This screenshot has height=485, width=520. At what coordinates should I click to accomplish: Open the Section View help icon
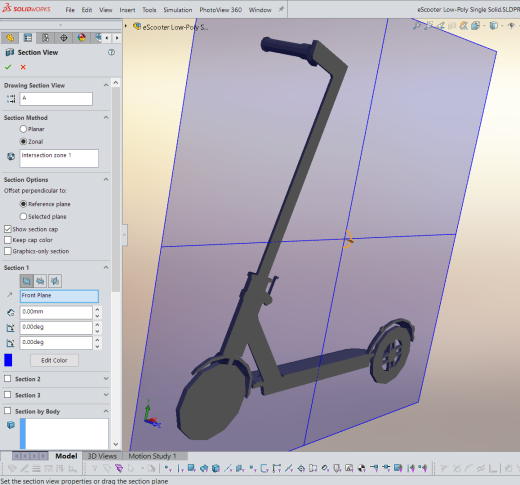[111, 52]
